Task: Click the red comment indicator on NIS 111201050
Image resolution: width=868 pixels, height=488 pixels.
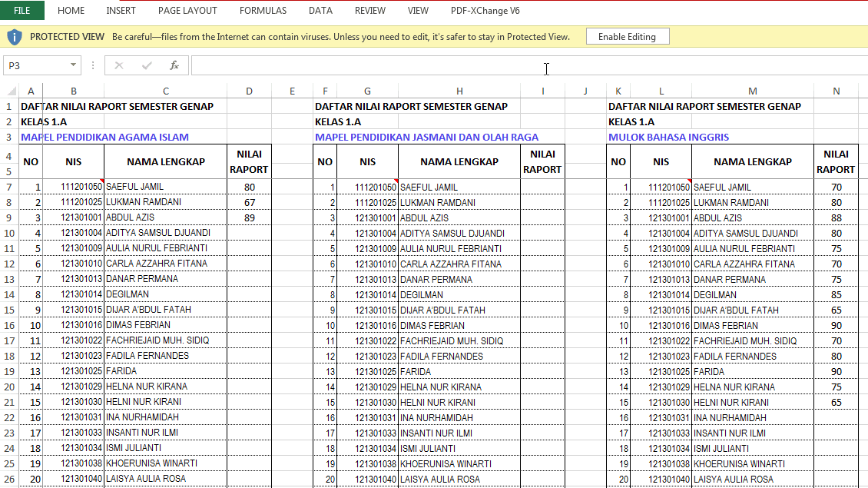Action: (x=104, y=182)
